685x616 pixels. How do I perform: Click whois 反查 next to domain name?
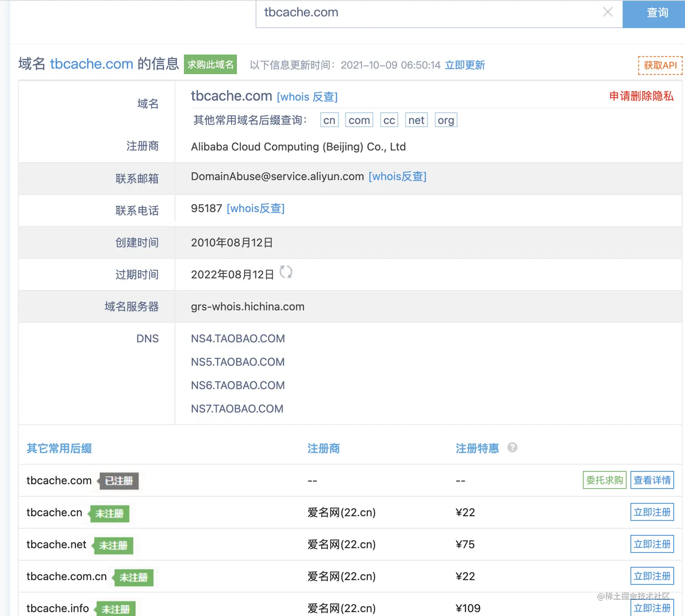(307, 97)
